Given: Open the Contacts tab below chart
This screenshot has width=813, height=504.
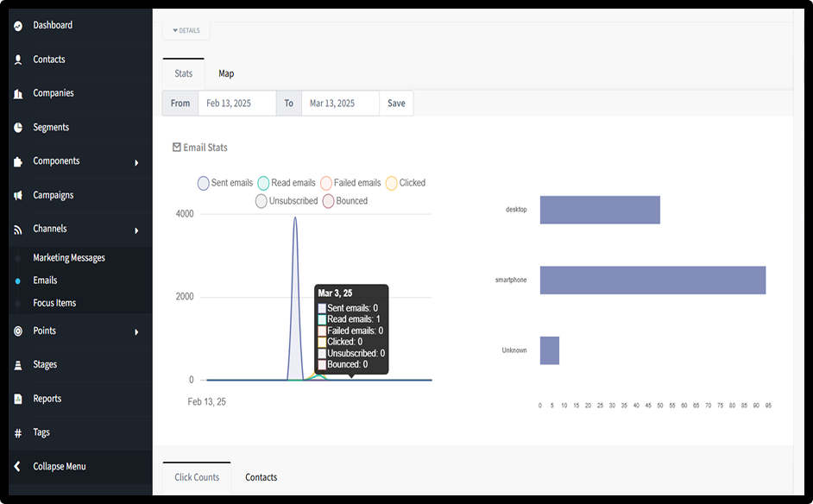Looking at the screenshot, I should pos(261,477).
